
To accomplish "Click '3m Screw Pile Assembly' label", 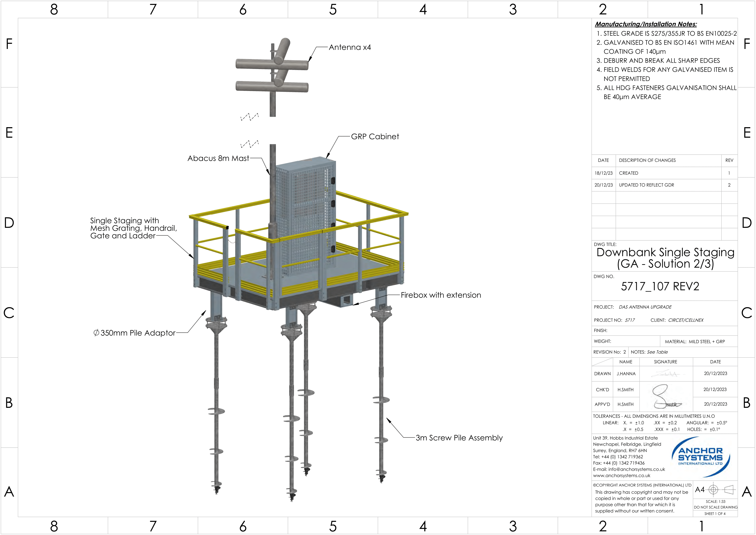I will [x=459, y=438].
